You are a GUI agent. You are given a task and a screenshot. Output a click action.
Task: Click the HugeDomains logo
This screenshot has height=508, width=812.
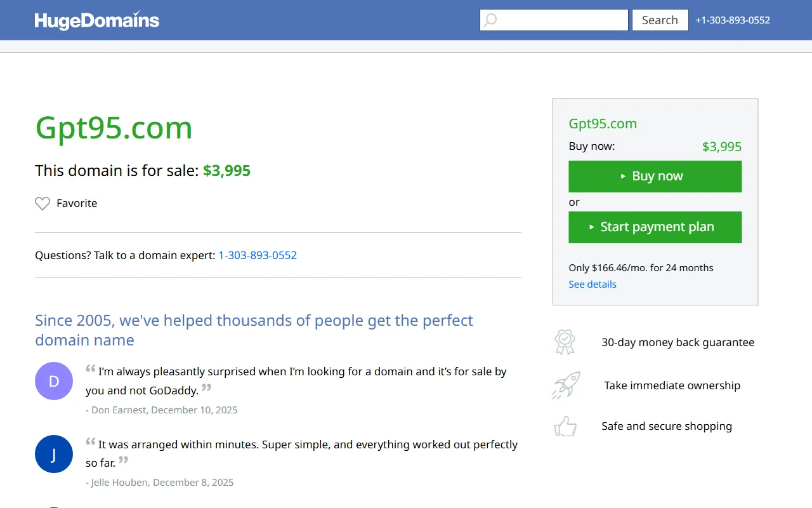(x=97, y=20)
